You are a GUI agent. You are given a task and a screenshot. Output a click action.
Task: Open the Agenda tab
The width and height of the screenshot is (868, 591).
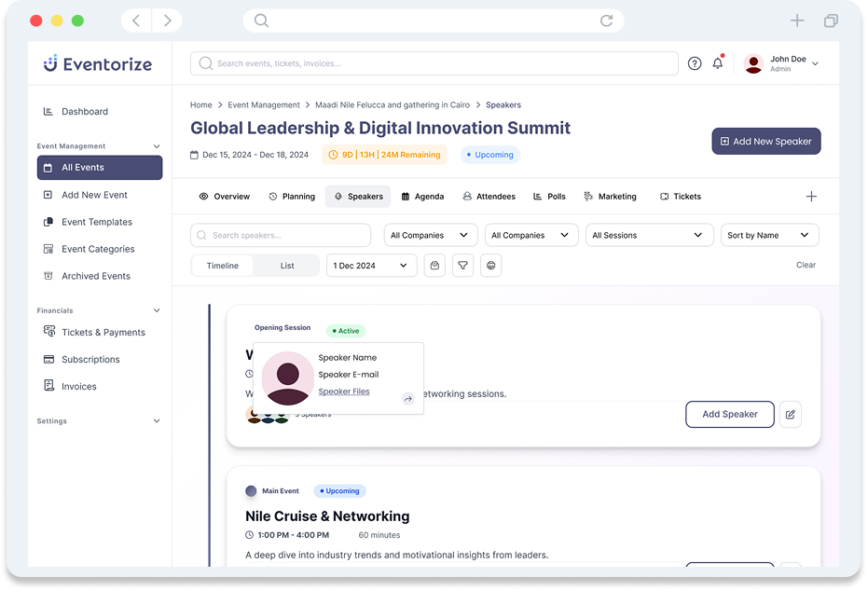422,197
